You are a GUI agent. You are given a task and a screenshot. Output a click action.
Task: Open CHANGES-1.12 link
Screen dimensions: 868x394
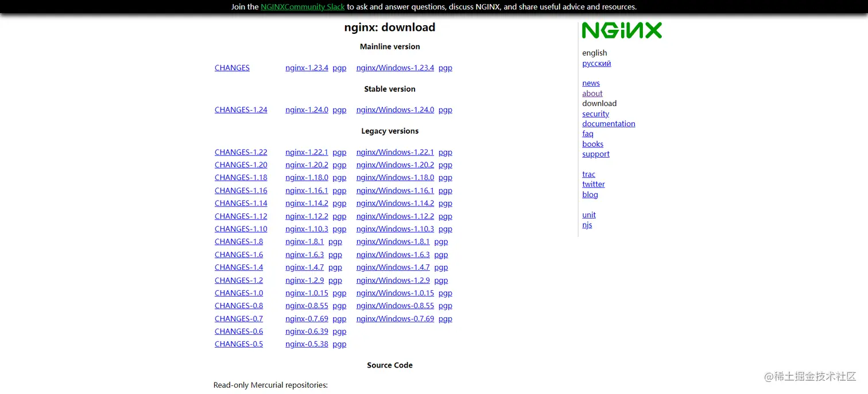point(241,216)
